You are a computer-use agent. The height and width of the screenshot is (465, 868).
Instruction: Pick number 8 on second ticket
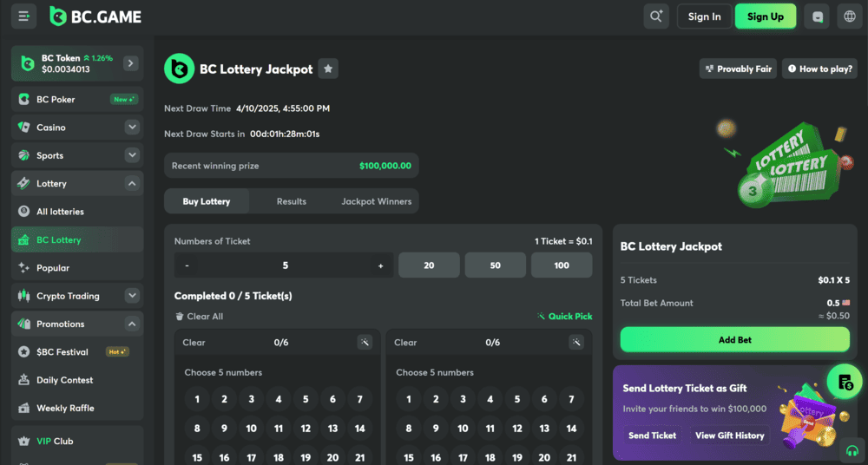pyautogui.click(x=409, y=428)
